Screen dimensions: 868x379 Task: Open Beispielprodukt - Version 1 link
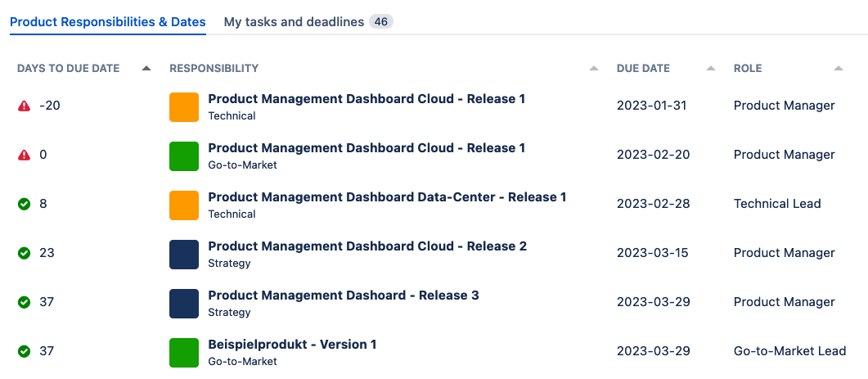[292, 345]
